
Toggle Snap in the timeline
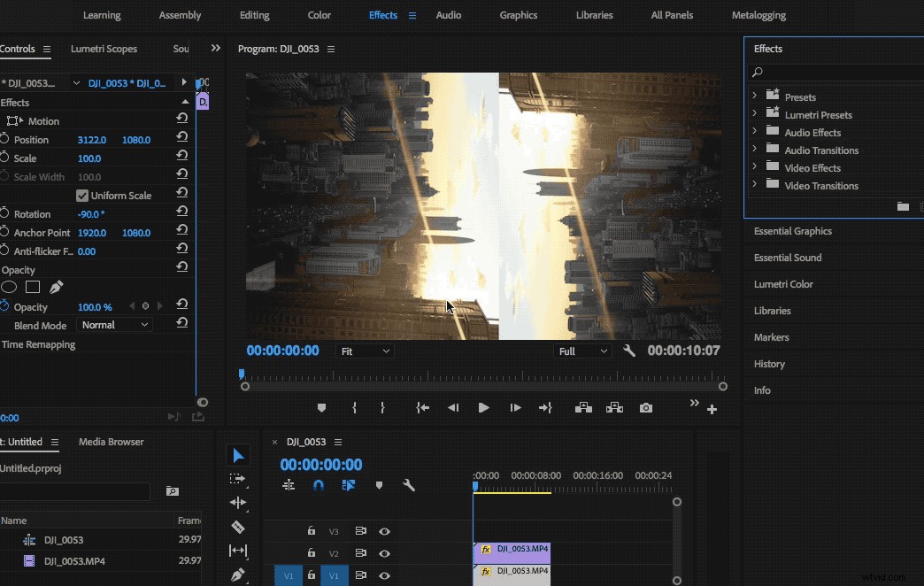tap(317, 485)
